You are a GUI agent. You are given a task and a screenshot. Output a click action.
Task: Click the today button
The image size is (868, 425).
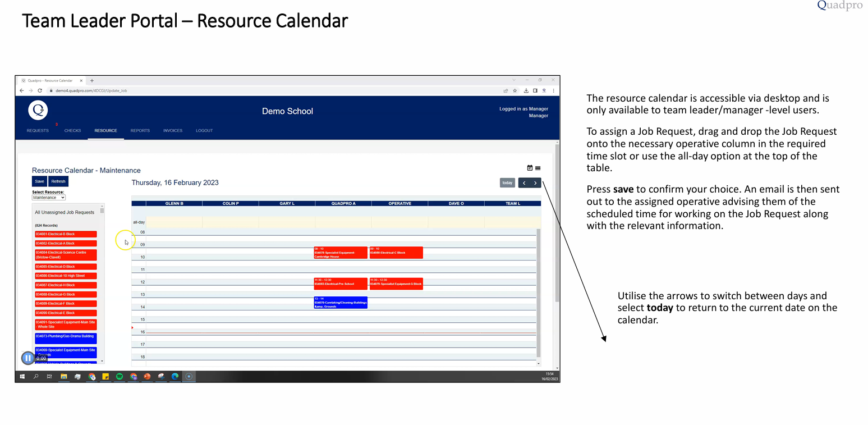pos(507,183)
